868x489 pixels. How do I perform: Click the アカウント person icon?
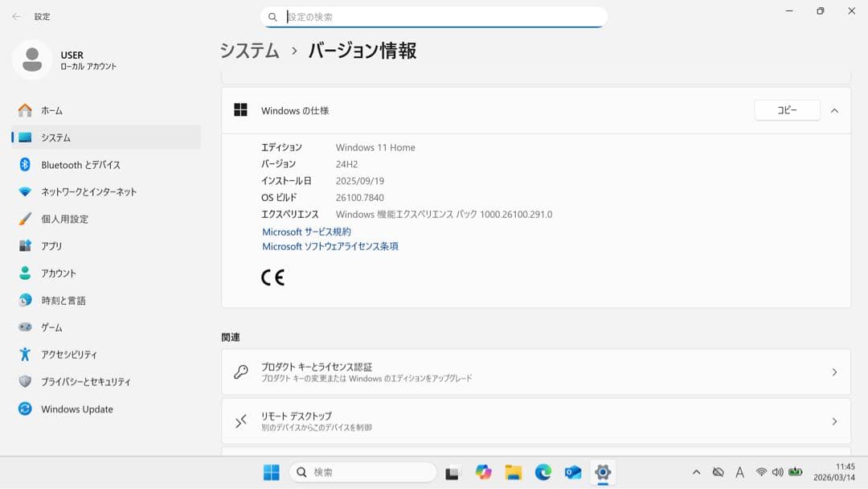pyautogui.click(x=25, y=273)
